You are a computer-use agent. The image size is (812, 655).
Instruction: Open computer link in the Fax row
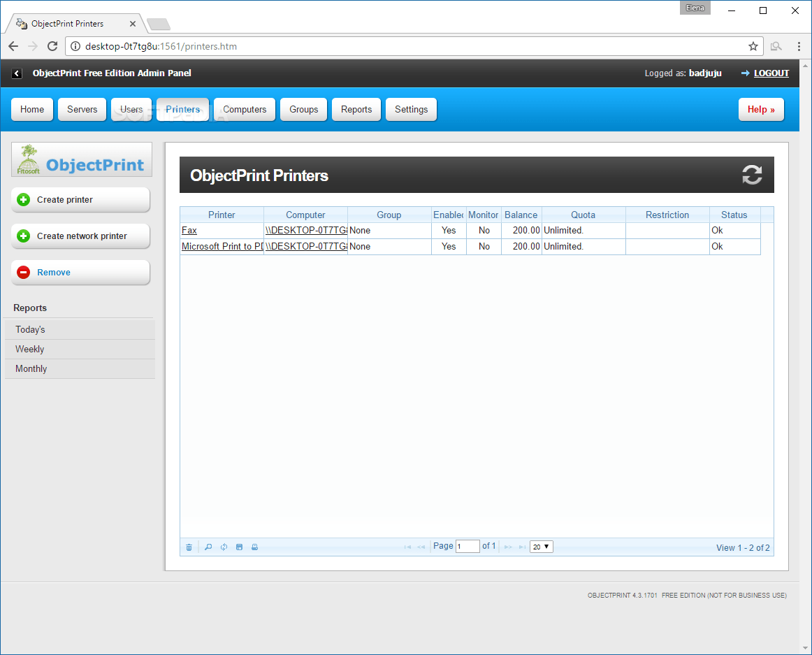(306, 231)
